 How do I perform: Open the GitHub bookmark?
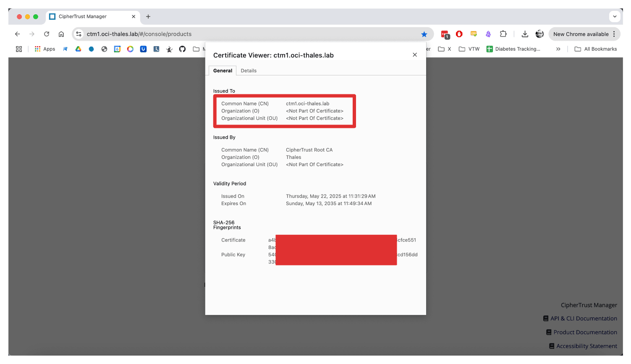coord(182,49)
